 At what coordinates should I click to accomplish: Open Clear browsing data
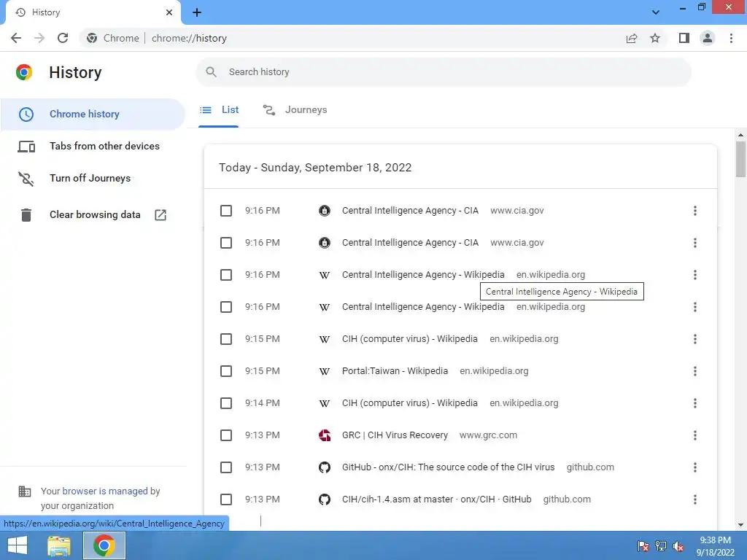tap(93, 215)
